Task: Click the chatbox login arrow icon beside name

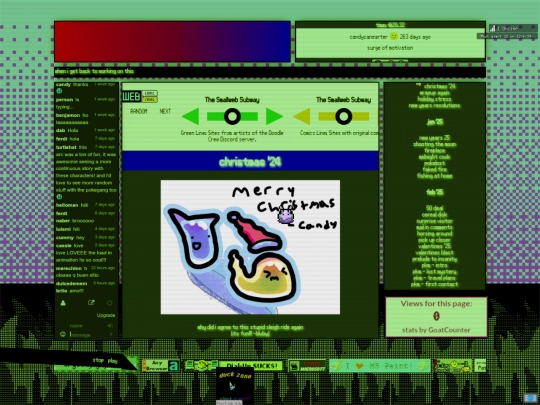Action: 110,325
